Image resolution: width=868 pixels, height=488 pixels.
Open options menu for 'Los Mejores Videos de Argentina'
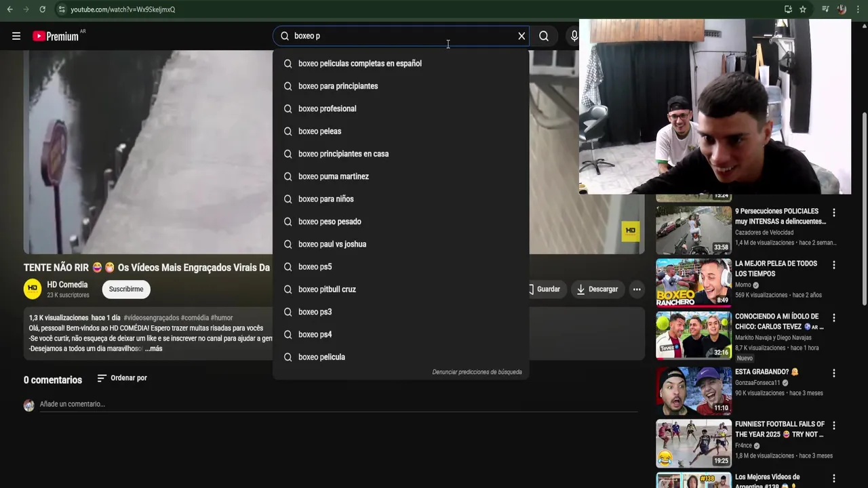click(834, 479)
